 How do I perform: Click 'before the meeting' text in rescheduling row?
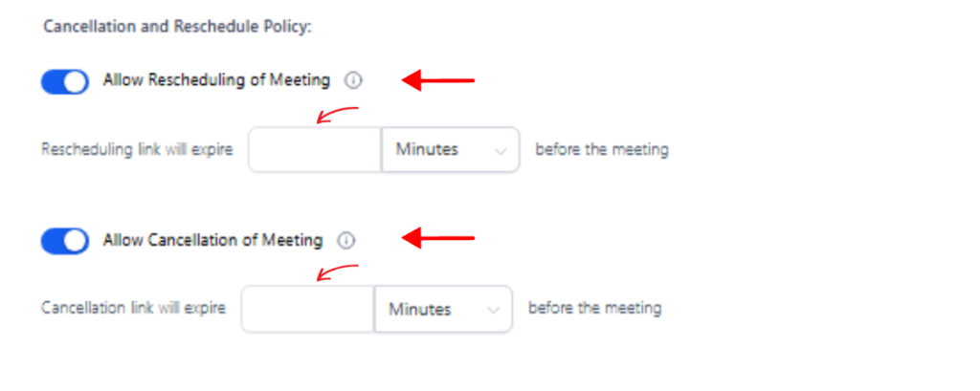point(602,150)
